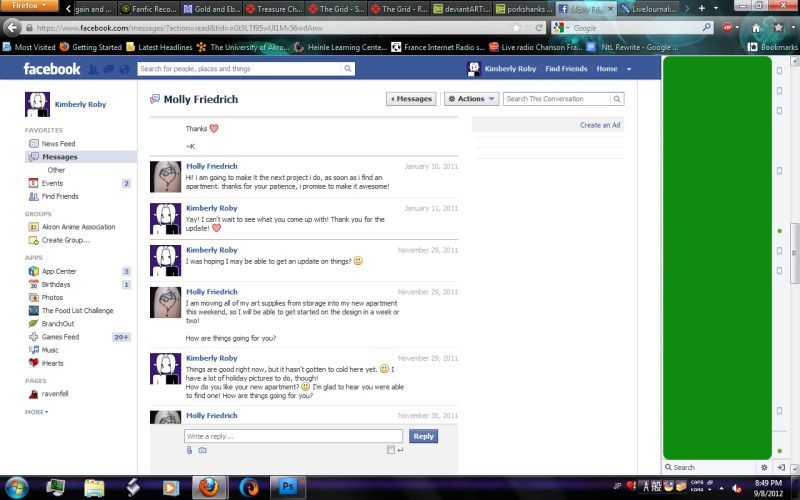Go back via Messages button

point(411,99)
